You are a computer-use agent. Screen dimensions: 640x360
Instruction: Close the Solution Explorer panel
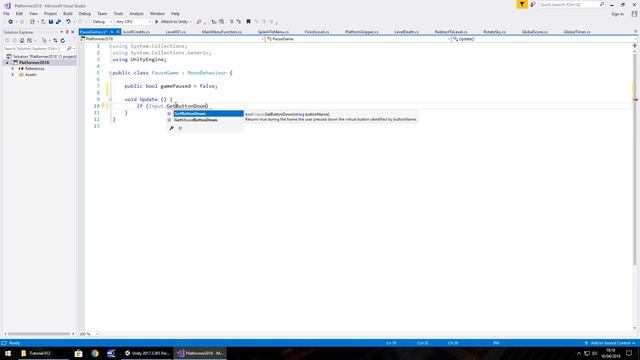pos(73,32)
